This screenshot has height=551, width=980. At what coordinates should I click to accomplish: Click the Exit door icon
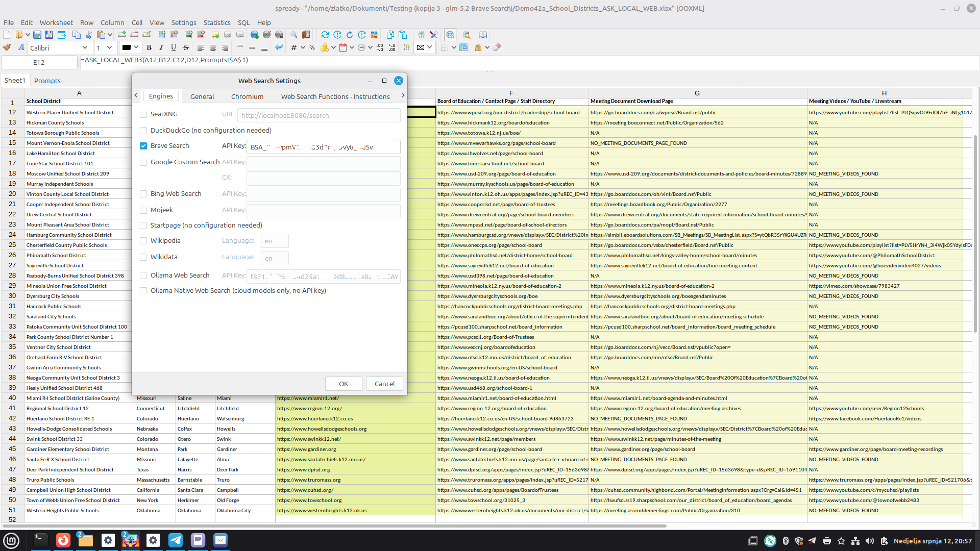coord(306,35)
